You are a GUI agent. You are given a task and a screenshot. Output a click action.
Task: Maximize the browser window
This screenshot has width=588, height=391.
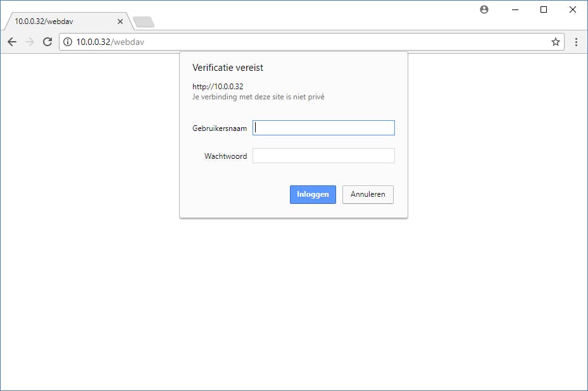(544, 9)
